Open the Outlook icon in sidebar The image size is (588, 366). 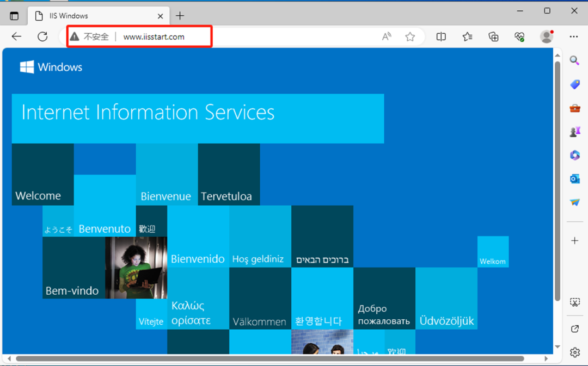574,178
